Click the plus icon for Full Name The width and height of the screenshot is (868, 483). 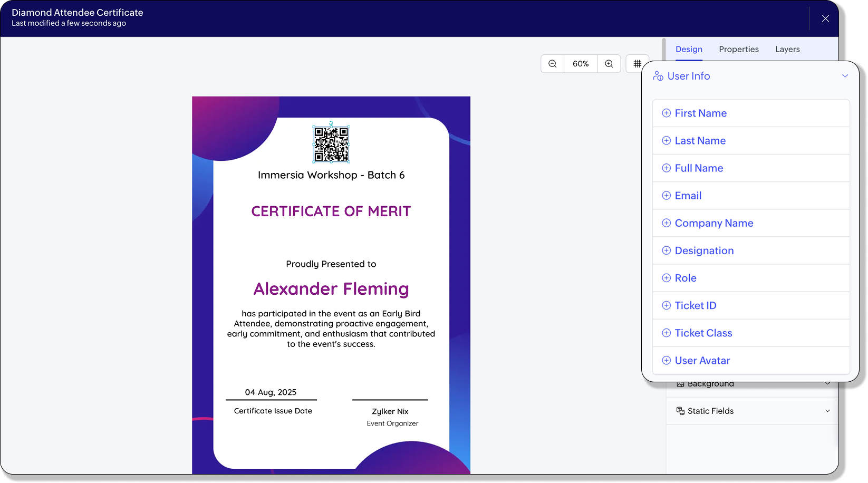[667, 168]
